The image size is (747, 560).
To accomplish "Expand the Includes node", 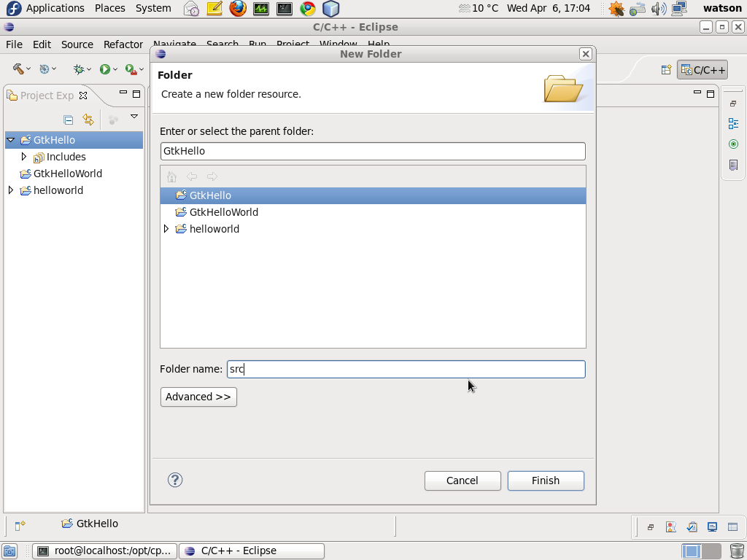I will point(24,157).
